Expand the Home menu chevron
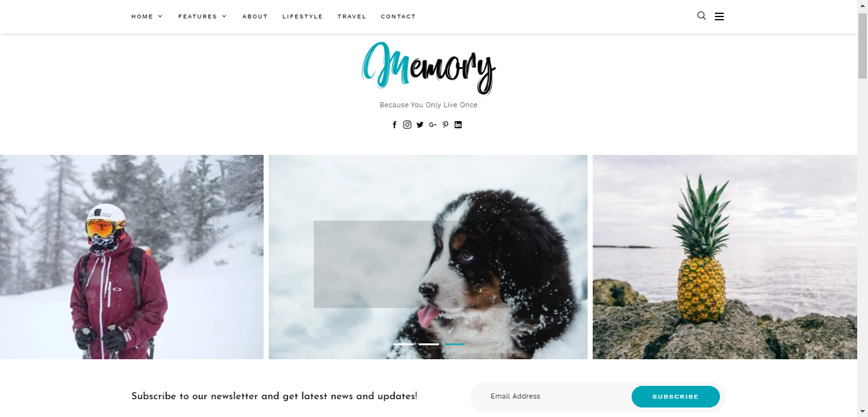Image resolution: width=868 pixels, height=417 pixels. coord(160,17)
